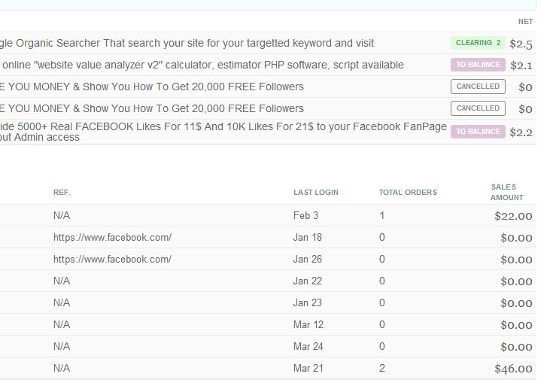This screenshot has width=556, height=392.
Task: Click the first CANCELLED status badge
Action: tap(478, 87)
